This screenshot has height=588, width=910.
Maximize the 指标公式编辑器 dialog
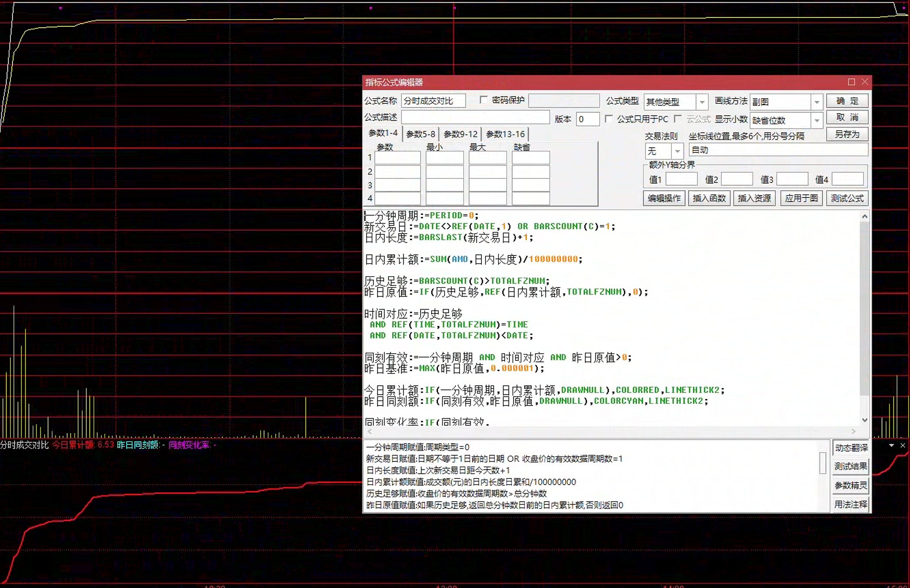click(x=851, y=82)
